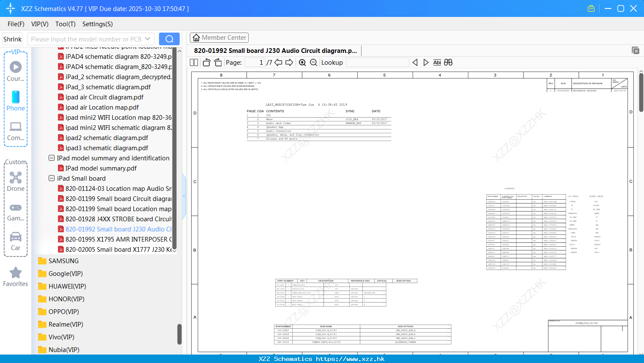
Task: Open Favorites star icon
Action: (16, 277)
